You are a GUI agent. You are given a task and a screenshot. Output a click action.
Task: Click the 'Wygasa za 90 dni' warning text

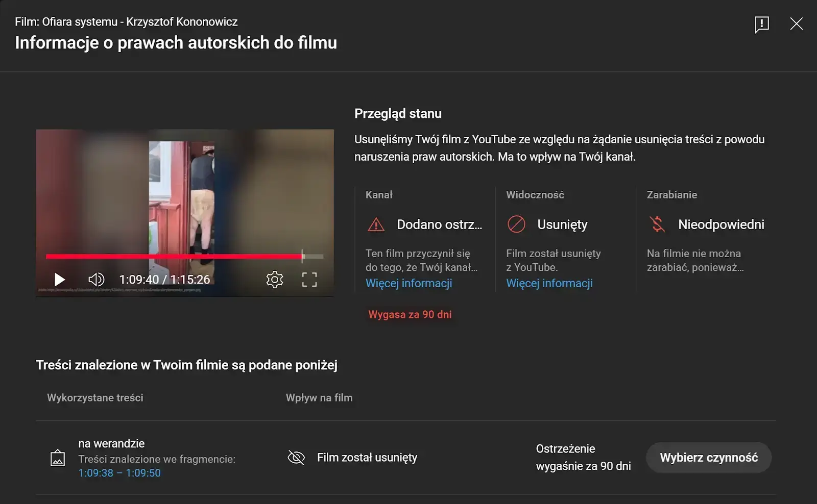410,314
